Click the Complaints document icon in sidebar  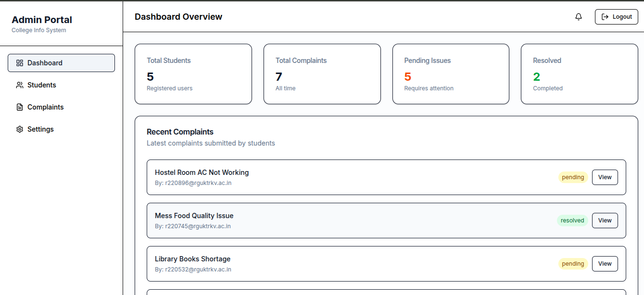pos(20,107)
